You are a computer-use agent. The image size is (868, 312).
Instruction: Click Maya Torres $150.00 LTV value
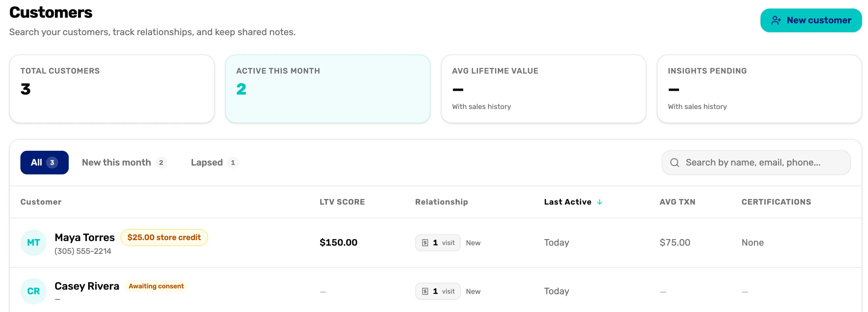coord(338,243)
